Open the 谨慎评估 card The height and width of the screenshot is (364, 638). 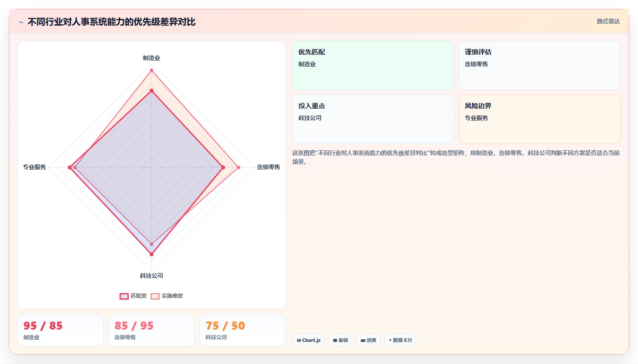pos(539,65)
